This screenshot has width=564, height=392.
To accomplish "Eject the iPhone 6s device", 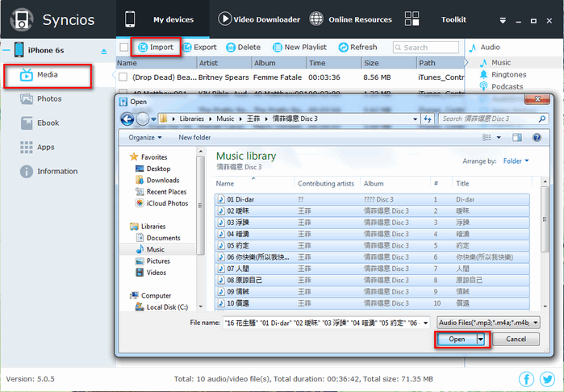I will coord(104,52).
